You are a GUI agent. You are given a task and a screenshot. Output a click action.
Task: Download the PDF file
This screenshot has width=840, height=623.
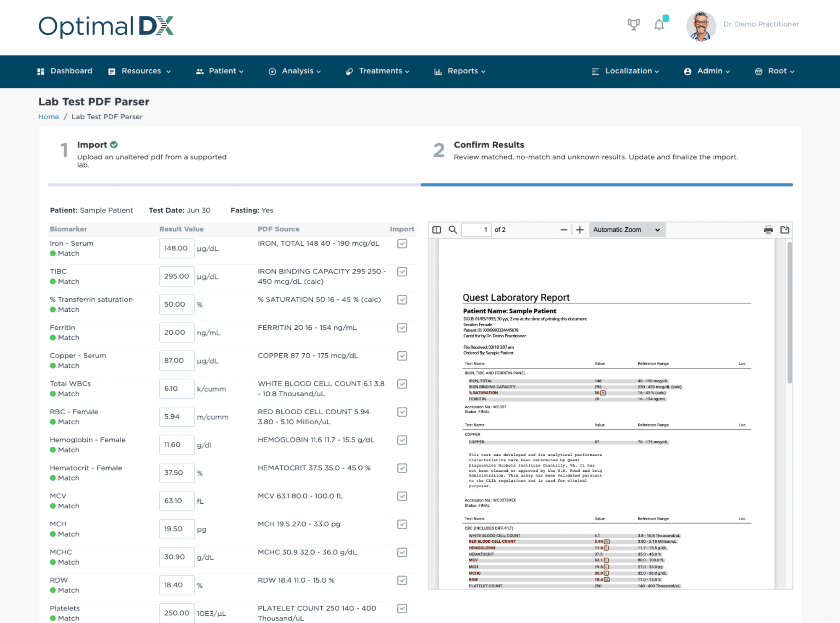coord(785,230)
